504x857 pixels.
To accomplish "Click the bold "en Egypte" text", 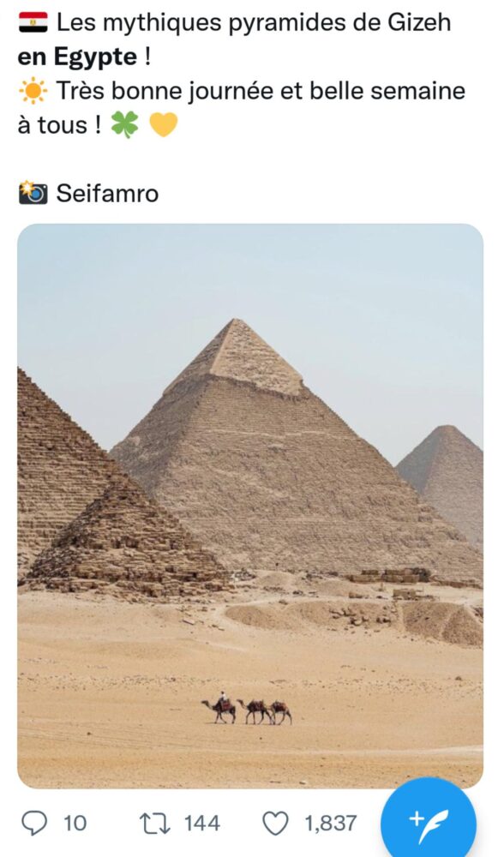I will (77, 57).
